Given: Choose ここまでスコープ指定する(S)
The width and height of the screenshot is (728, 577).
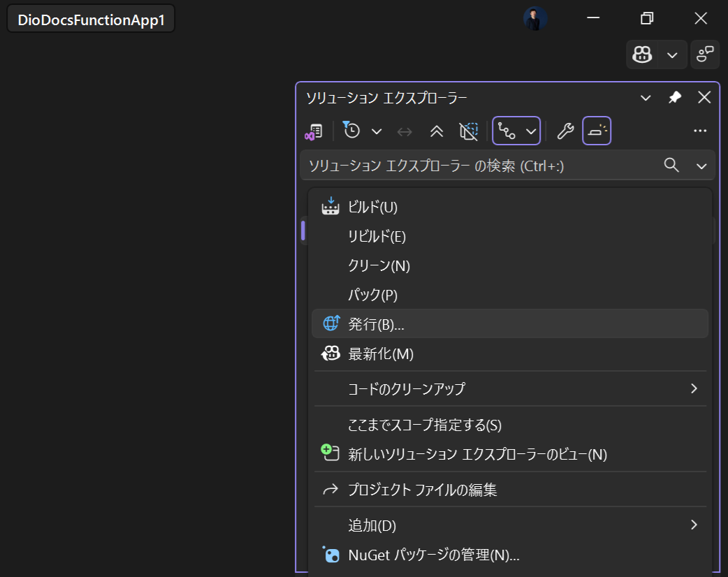Looking at the screenshot, I should click(x=510, y=425).
